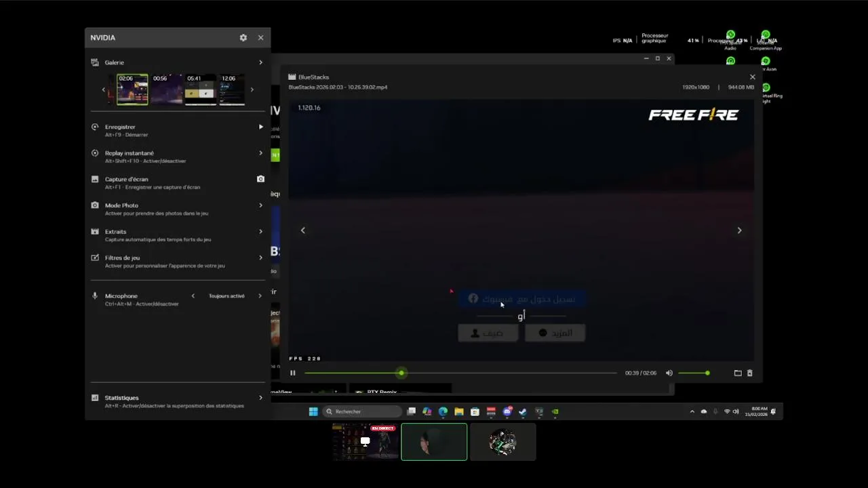
Task: Take a screenshot with camera icon
Action: click(260, 179)
